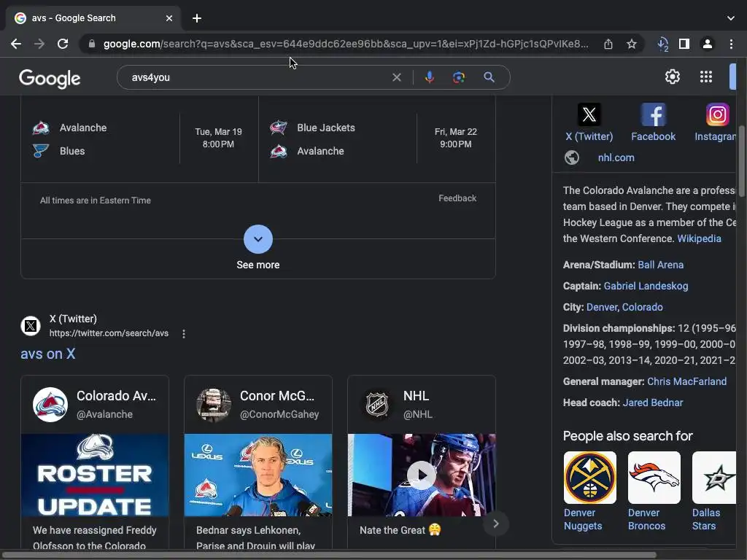Select the avs - Google Search tab
The image size is (747, 560).
pos(93,18)
